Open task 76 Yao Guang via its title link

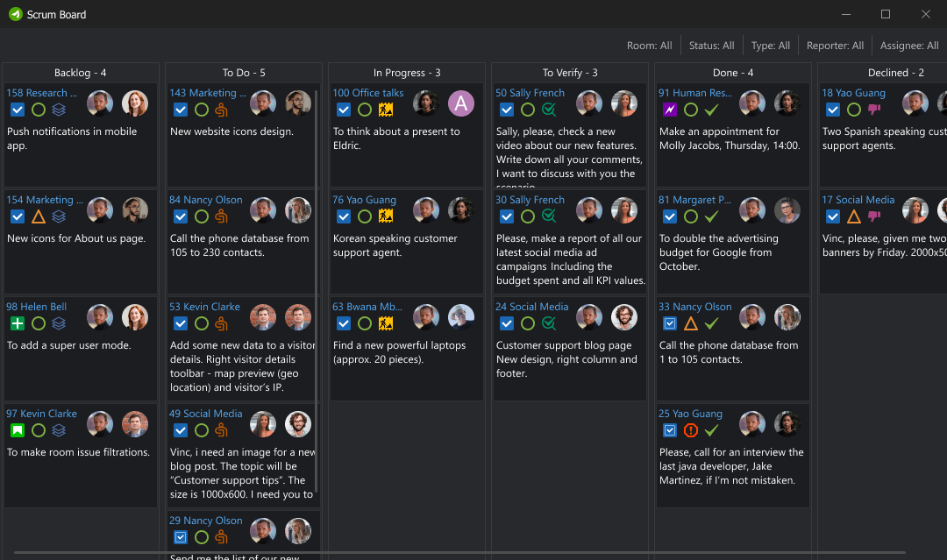coord(364,199)
